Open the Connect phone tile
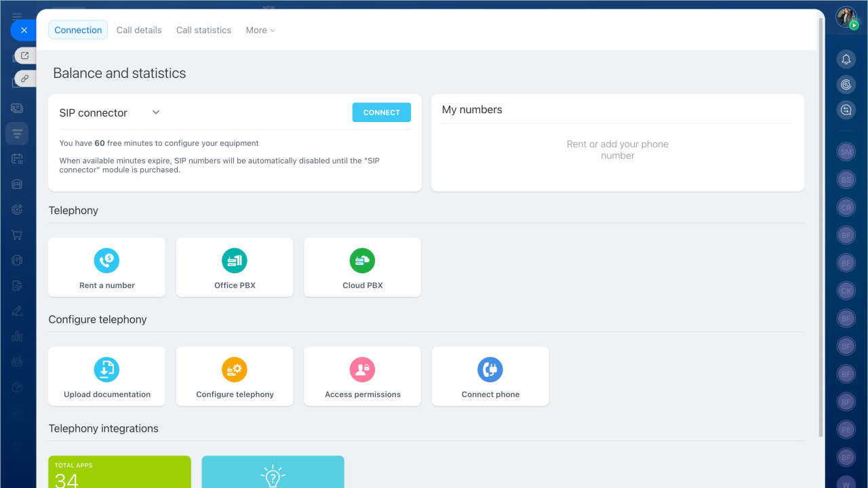 click(490, 376)
